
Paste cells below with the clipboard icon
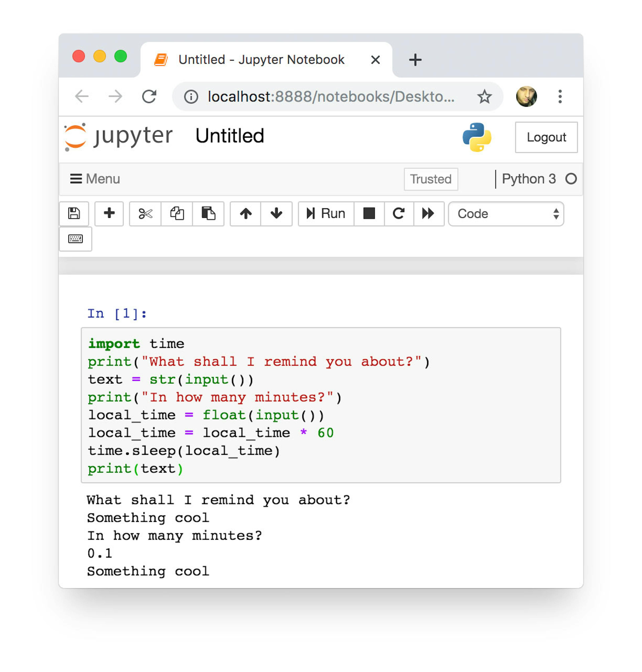pos(208,214)
